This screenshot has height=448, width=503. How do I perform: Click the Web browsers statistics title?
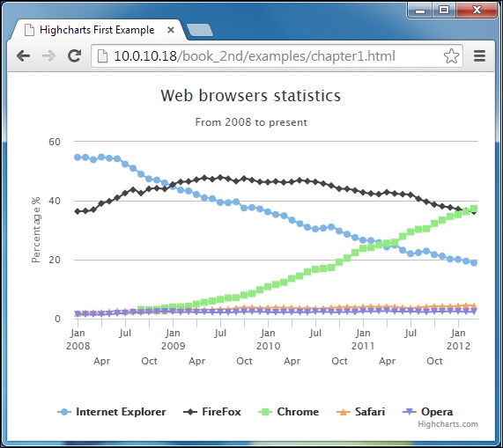[250, 95]
